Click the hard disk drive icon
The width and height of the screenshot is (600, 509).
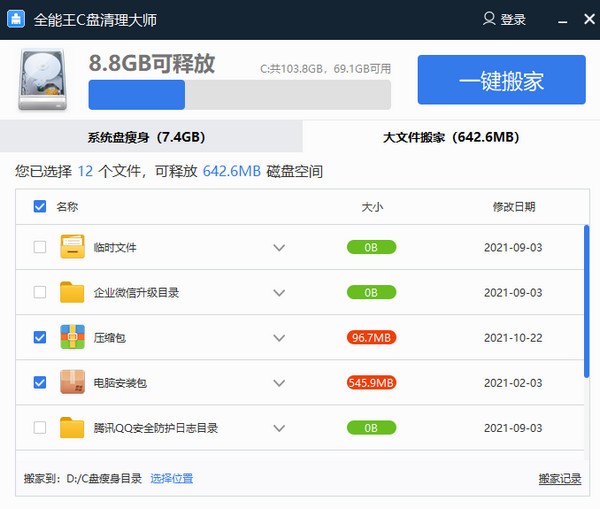tap(42, 80)
